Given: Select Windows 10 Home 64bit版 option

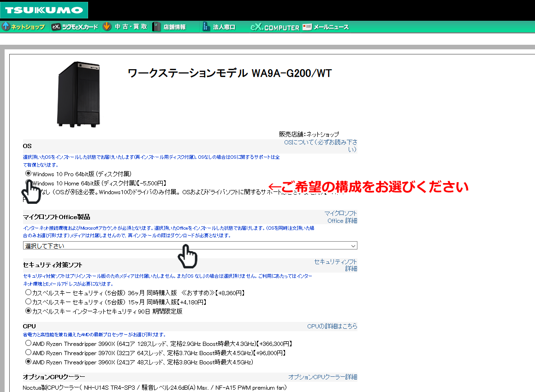Looking at the screenshot, I should (28, 183).
